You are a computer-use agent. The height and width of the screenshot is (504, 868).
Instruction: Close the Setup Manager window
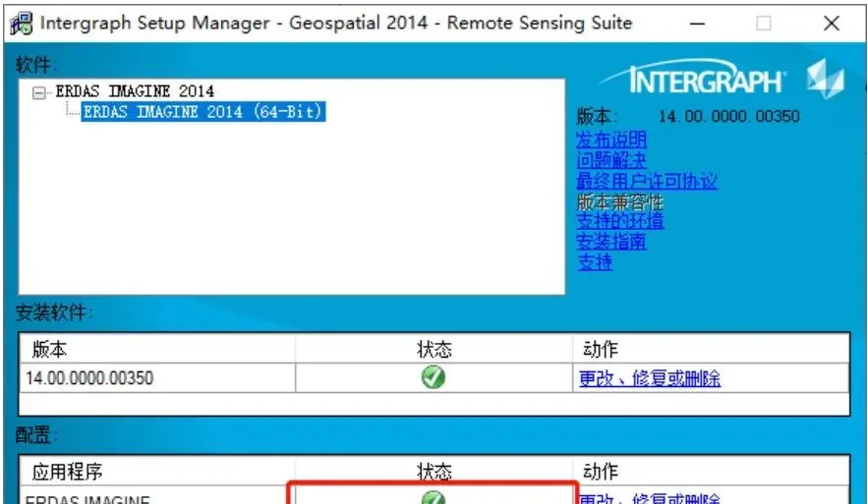pyautogui.click(x=832, y=24)
